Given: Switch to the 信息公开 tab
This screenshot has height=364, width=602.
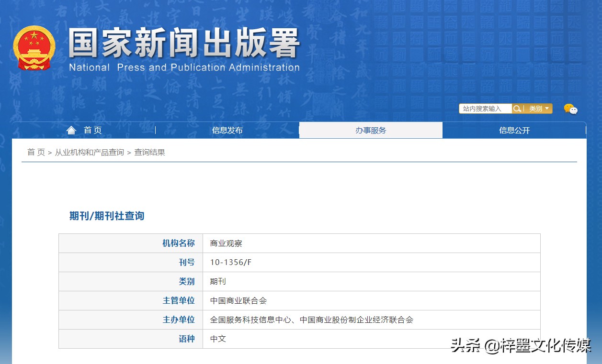Looking at the screenshot, I should 514,130.
